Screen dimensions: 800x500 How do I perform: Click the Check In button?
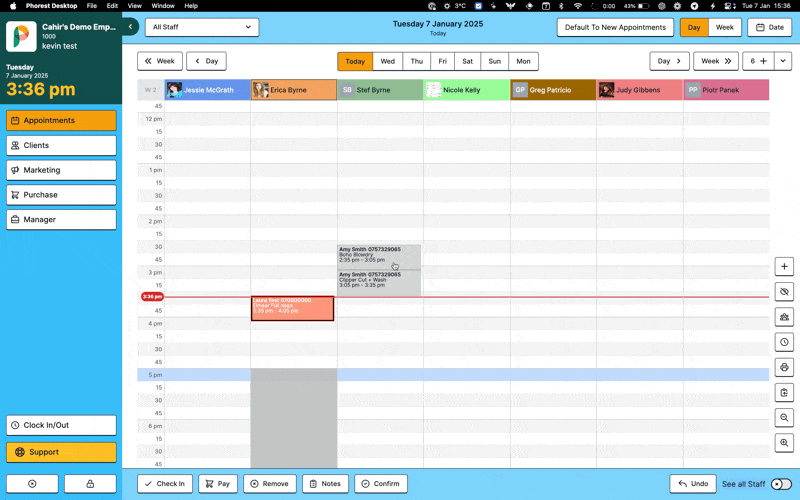click(165, 484)
